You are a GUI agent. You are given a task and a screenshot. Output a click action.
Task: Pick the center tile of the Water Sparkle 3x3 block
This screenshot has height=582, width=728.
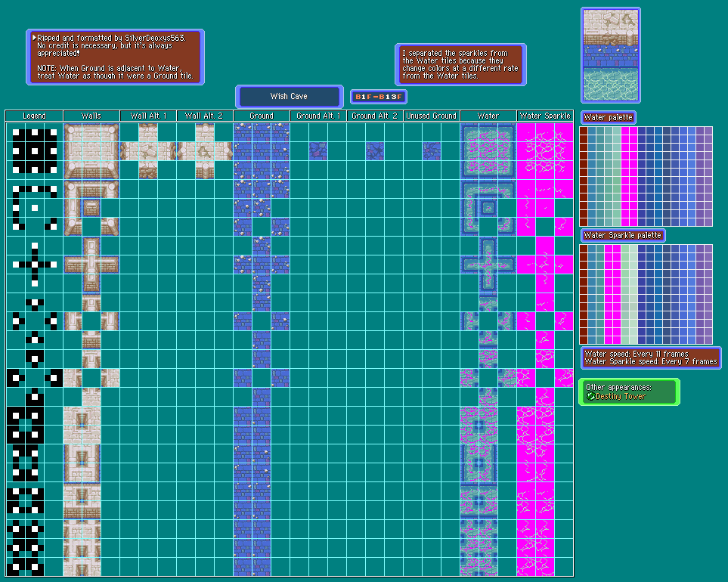(x=544, y=151)
